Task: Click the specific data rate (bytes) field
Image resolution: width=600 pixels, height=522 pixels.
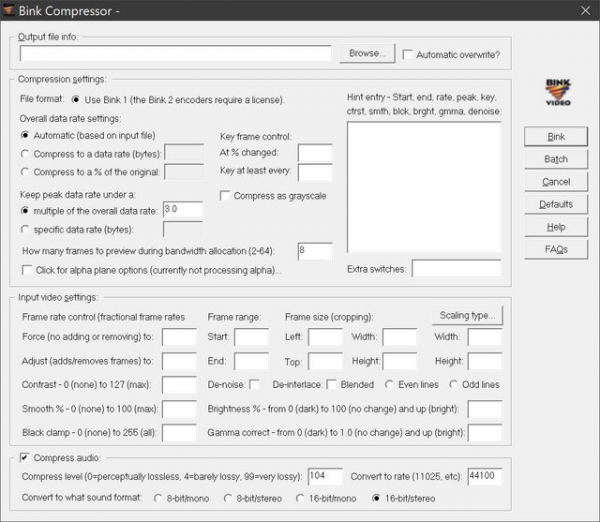Action: [183, 229]
